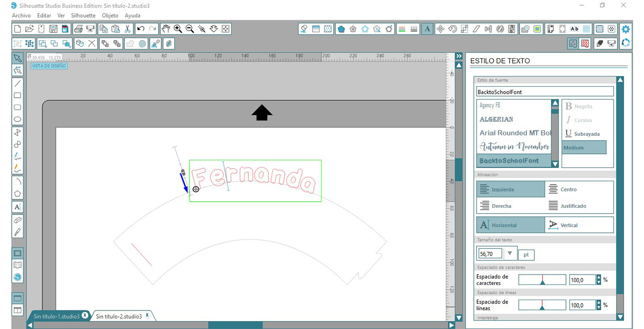Image resolution: width=644 pixels, height=329 pixels.
Task: Select the regular polygon tool
Action: click(x=17, y=193)
